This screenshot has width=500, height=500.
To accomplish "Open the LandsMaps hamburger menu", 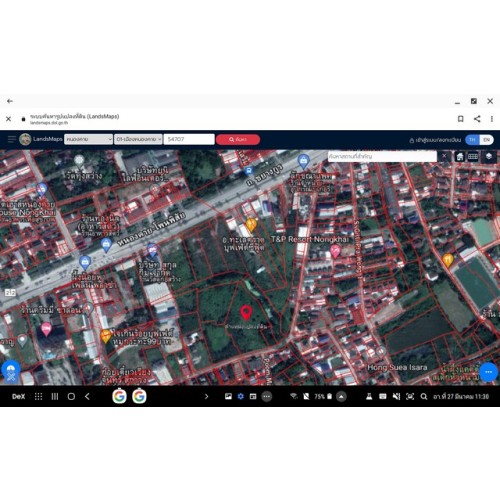I will tap(12, 139).
